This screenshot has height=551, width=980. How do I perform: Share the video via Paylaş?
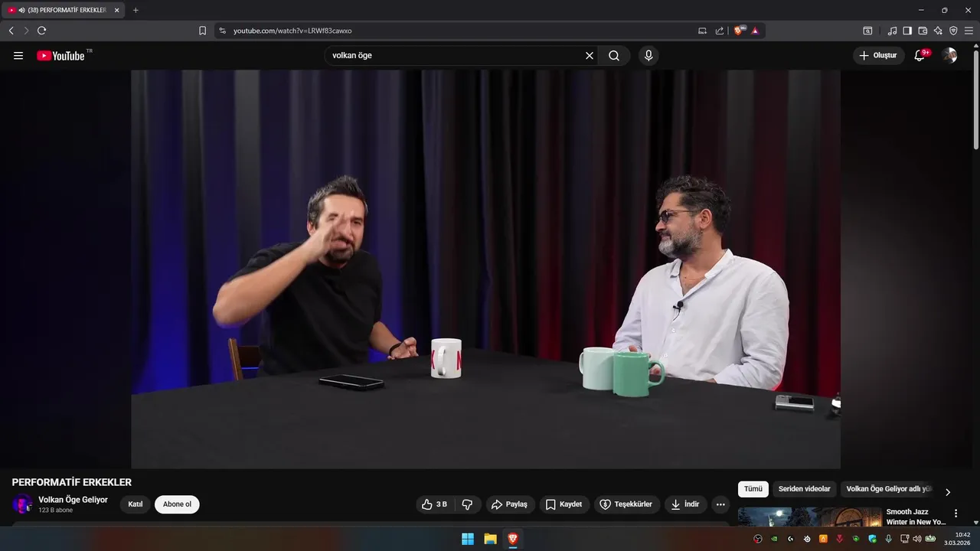510,504
